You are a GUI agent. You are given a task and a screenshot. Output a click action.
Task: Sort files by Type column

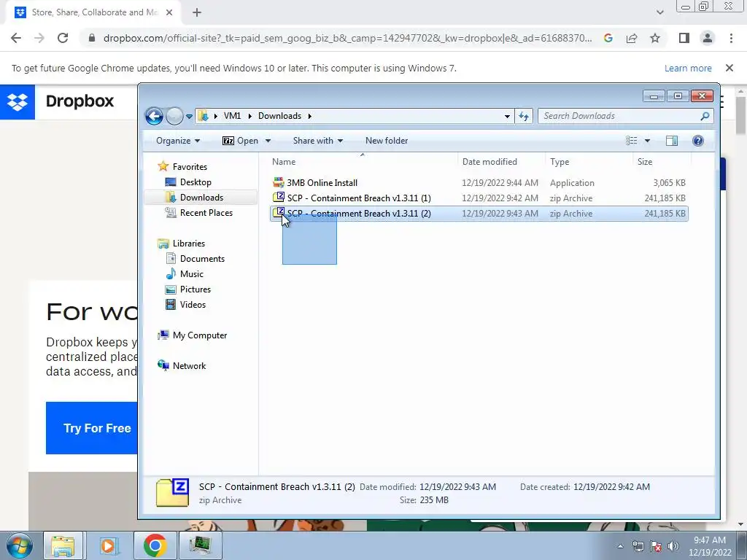pyautogui.click(x=560, y=162)
